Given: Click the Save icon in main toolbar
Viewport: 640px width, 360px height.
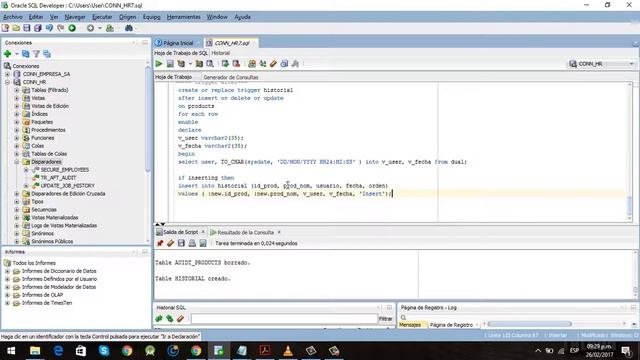Looking at the screenshot, I should (27, 28).
